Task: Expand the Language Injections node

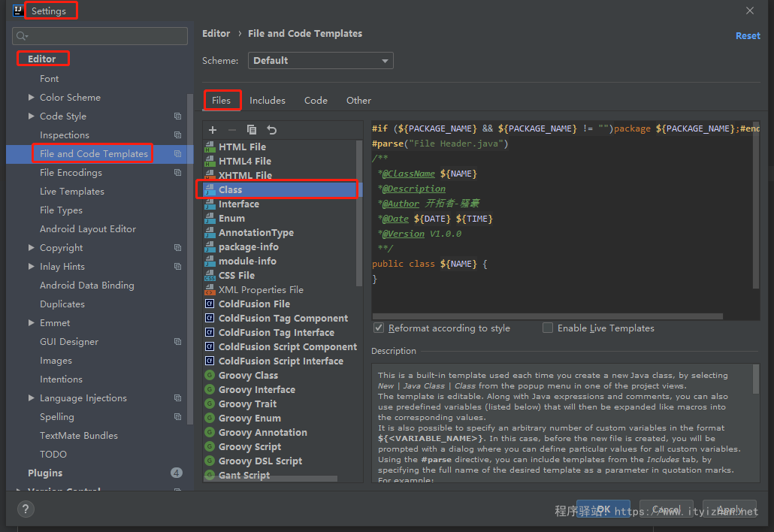Action: click(31, 397)
